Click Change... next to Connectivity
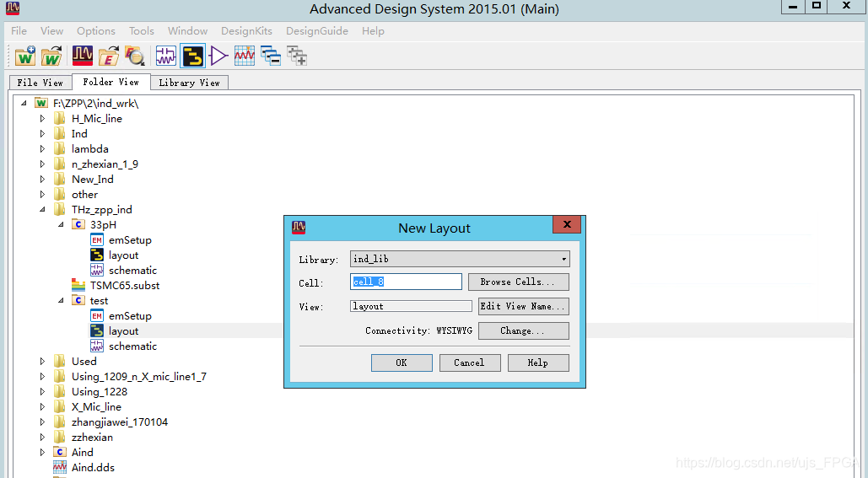The height and width of the screenshot is (478, 868). pos(523,330)
